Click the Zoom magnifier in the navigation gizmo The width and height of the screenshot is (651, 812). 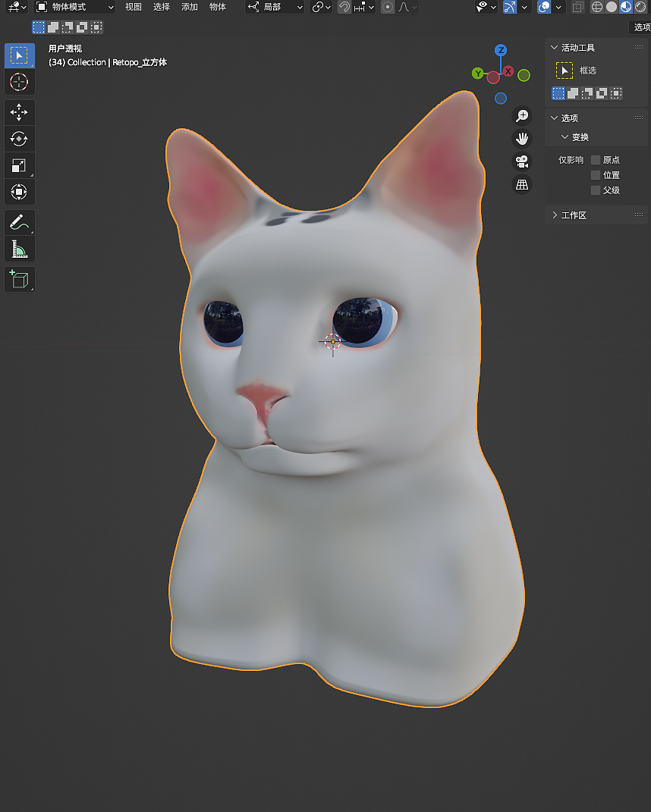[522, 115]
